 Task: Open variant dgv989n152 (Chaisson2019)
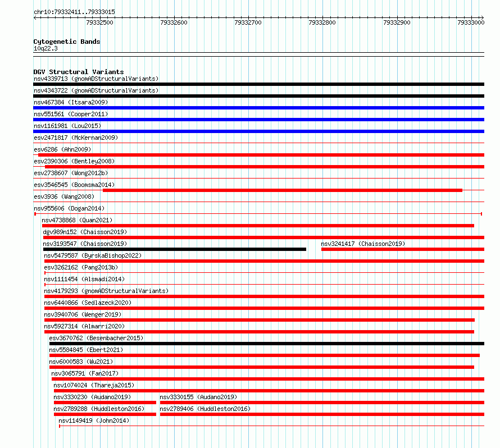(x=85, y=232)
